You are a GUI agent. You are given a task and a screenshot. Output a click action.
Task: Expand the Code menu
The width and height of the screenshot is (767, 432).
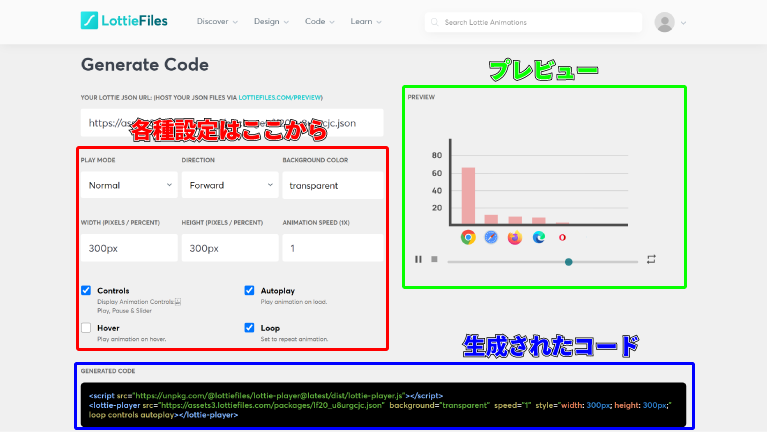pyautogui.click(x=319, y=22)
